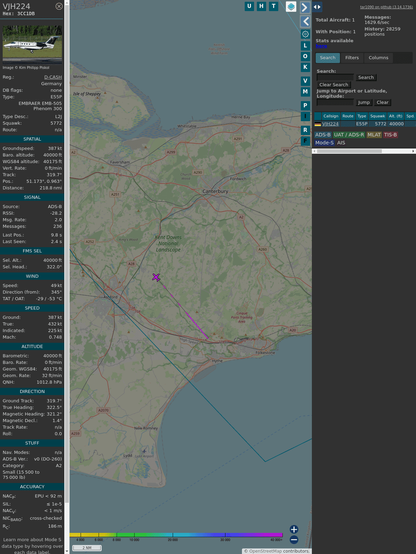Zoom out with the minus button
This screenshot has height=554, width=416.
pos(294,540)
